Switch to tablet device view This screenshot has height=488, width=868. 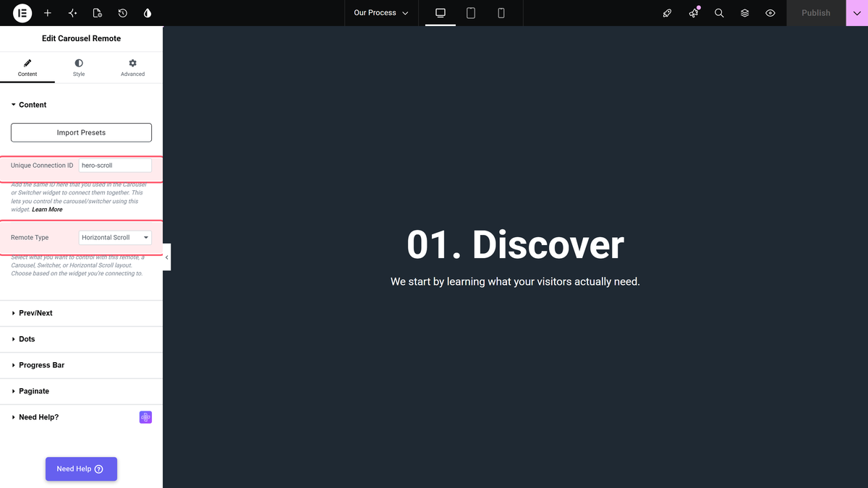pyautogui.click(x=471, y=13)
